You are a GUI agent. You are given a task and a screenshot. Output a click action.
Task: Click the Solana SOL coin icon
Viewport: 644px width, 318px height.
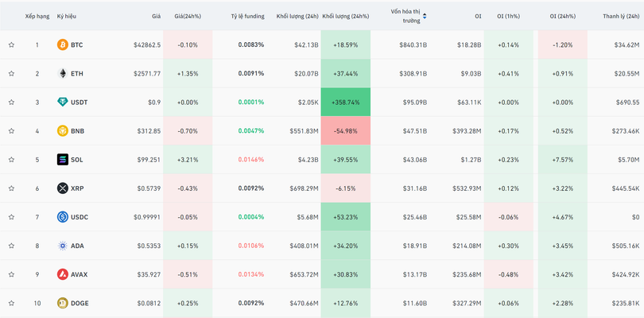(63, 160)
